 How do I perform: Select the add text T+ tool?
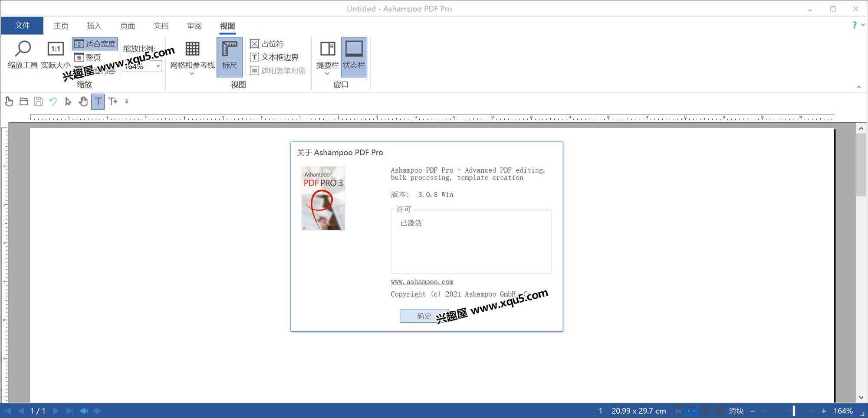tap(113, 101)
